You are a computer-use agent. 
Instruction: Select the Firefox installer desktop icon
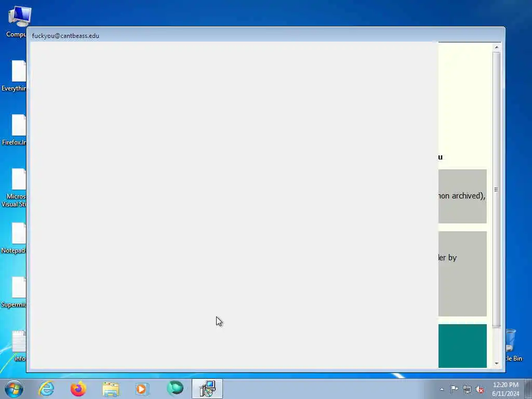coord(14,130)
